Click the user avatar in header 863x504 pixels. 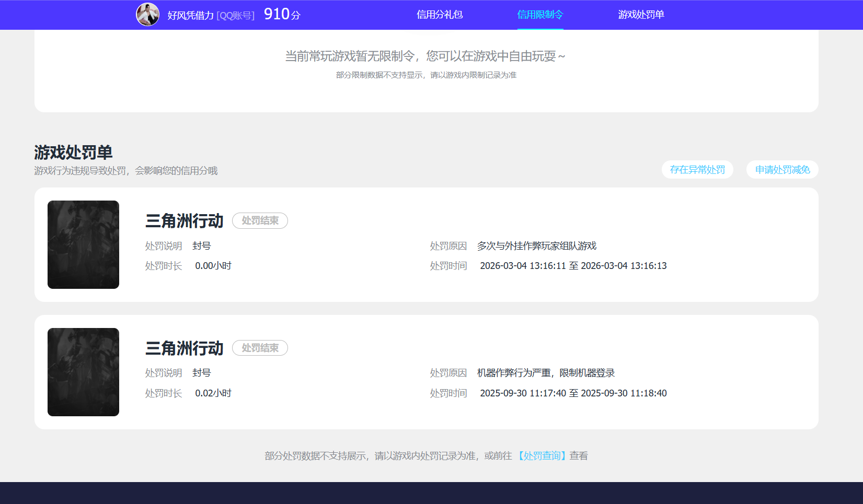pyautogui.click(x=148, y=14)
